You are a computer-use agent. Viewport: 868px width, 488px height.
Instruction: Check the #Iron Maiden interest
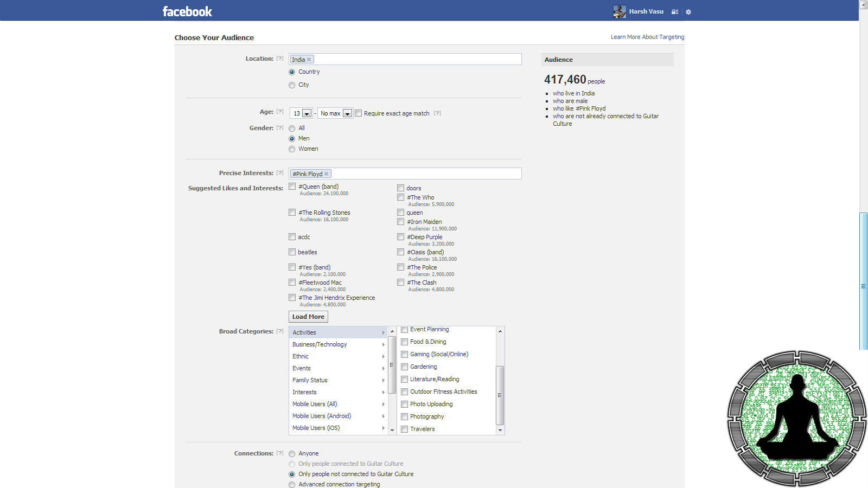click(x=401, y=222)
